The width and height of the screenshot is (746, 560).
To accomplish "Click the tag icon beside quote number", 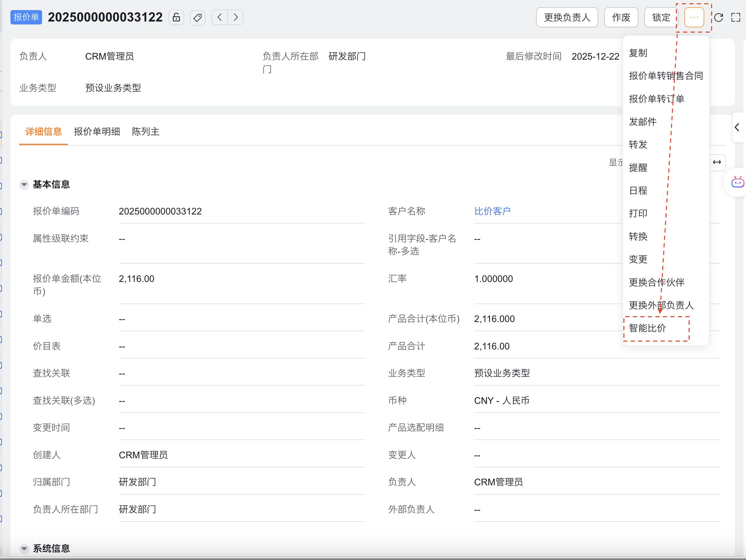I will coord(198,17).
